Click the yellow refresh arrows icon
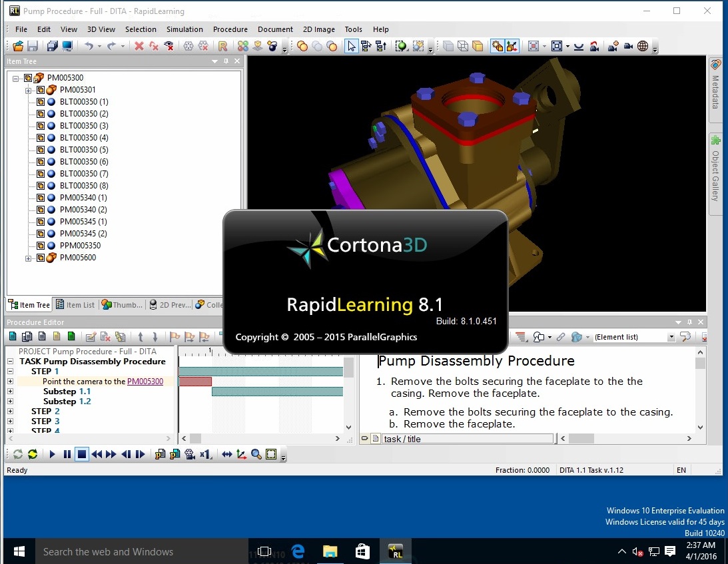728x564 pixels. pyautogui.click(x=33, y=454)
